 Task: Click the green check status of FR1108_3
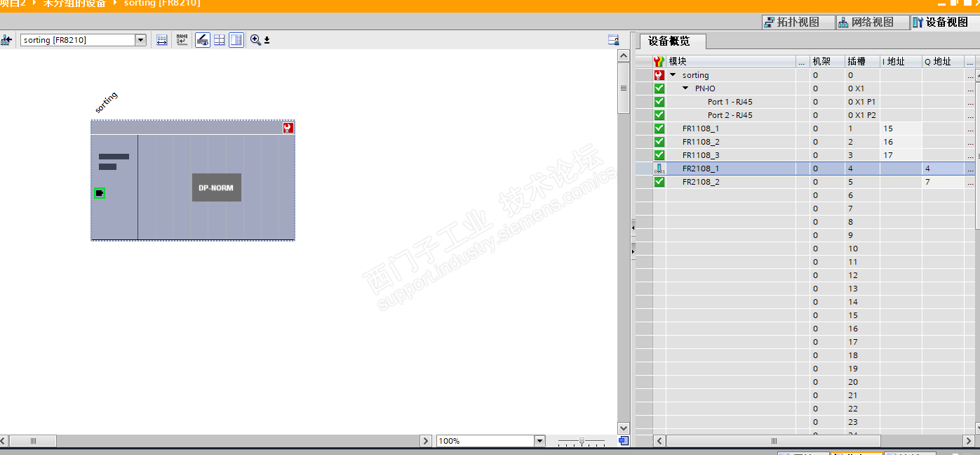tap(659, 155)
